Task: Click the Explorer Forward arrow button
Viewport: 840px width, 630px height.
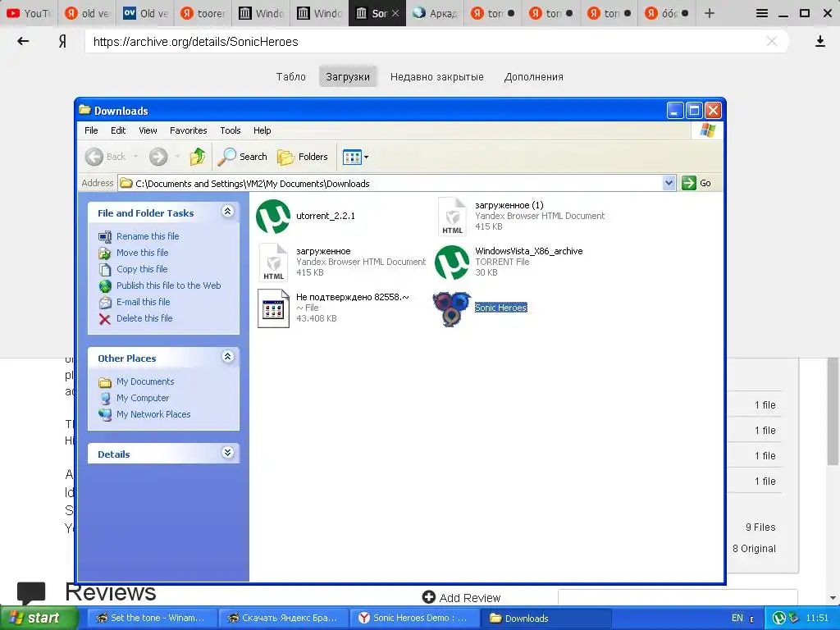Action: click(158, 157)
